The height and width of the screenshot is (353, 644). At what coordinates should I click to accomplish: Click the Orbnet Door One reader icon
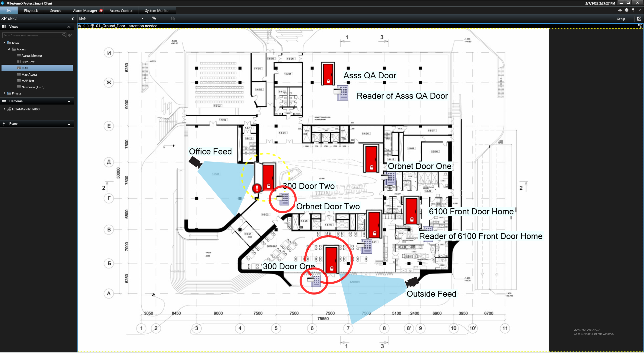[x=388, y=179]
